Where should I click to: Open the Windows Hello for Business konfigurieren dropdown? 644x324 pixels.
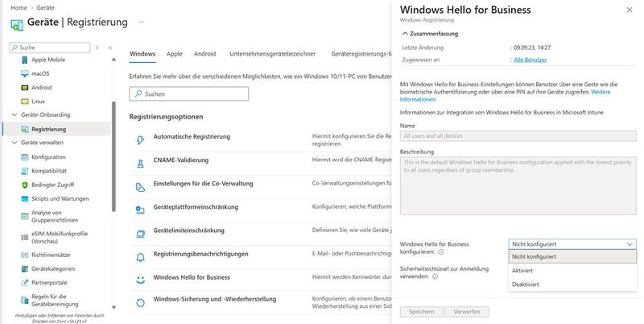coord(572,244)
